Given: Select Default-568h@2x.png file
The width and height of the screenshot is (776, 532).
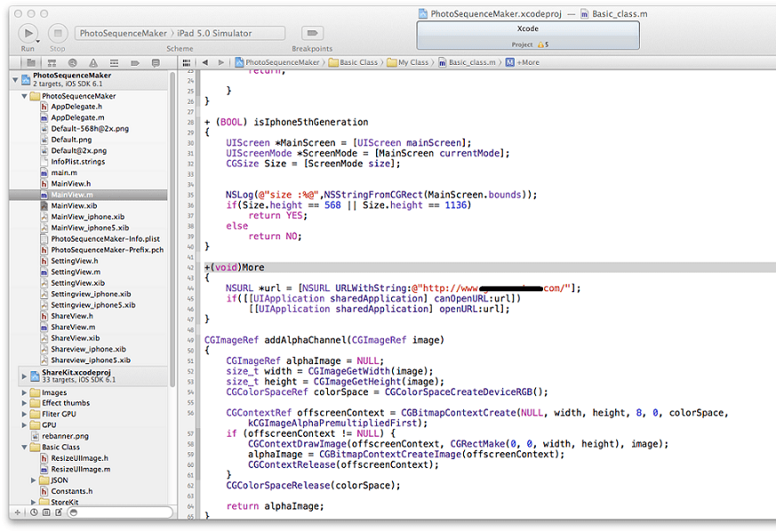Looking at the screenshot, I should 90,129.
